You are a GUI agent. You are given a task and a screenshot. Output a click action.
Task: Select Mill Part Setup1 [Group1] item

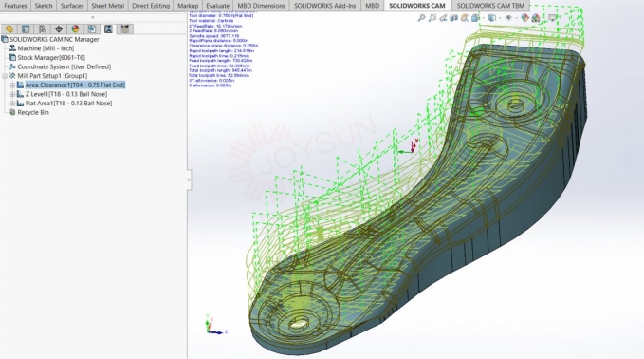pyautogui.click(x=52, y=76)
